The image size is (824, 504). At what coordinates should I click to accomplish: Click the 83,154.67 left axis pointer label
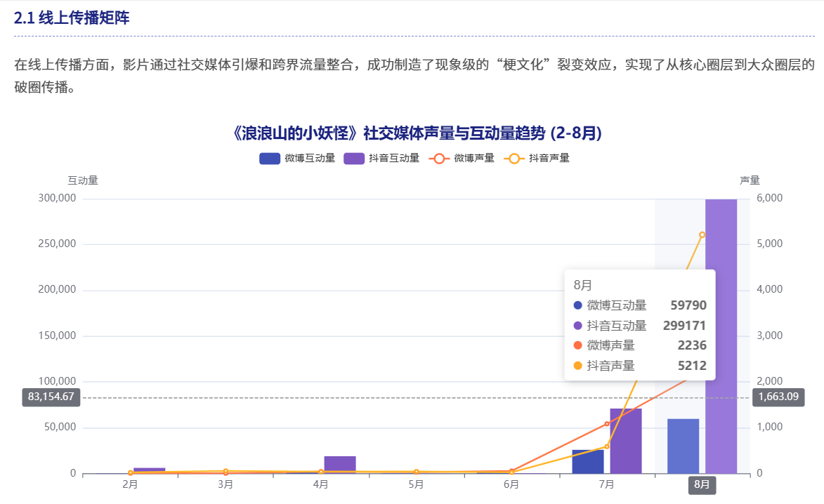coord(51,397)
